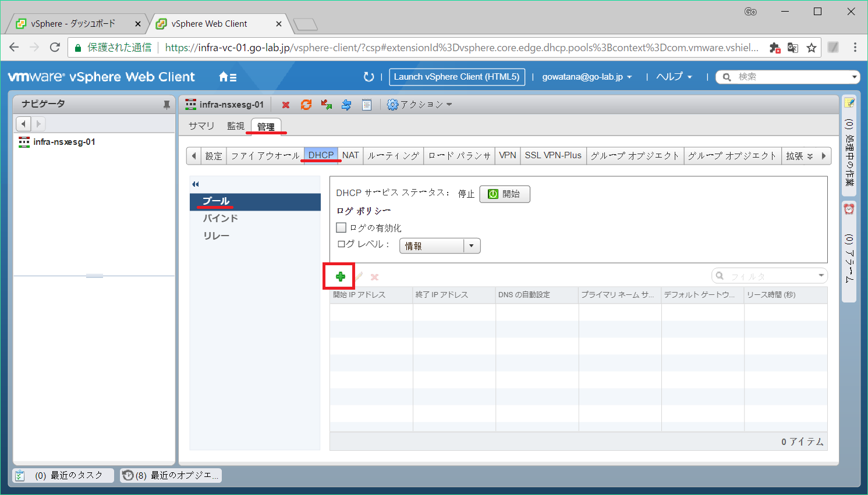
Task: Click the circular refresh icon in the blue header
Action: pos(369,77)
